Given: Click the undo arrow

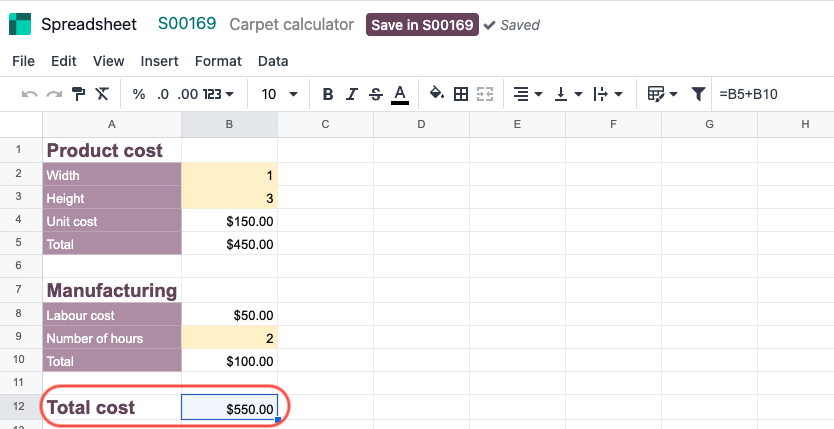Looking at the screenshot, I should [x=30, y=94].
